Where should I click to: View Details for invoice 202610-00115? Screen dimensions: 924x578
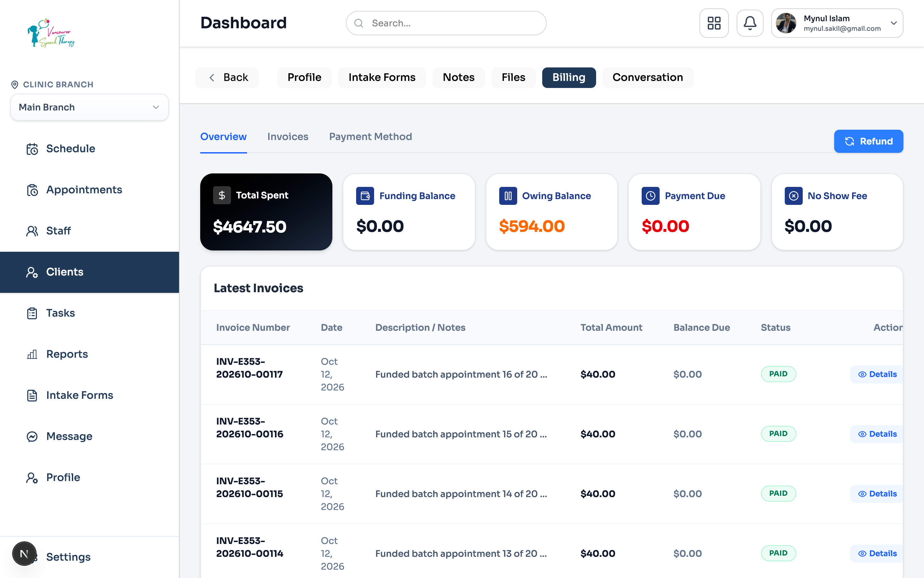[x=877, y=494]
